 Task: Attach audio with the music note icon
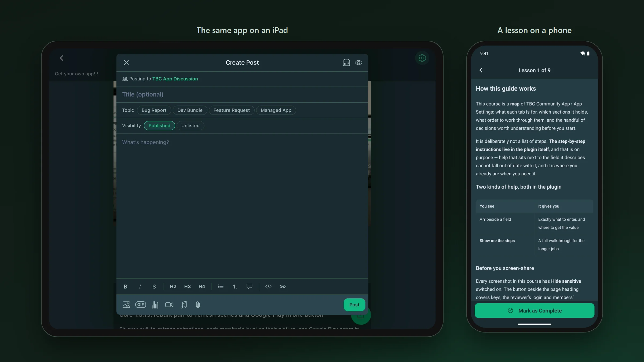(x=184, y=305)
